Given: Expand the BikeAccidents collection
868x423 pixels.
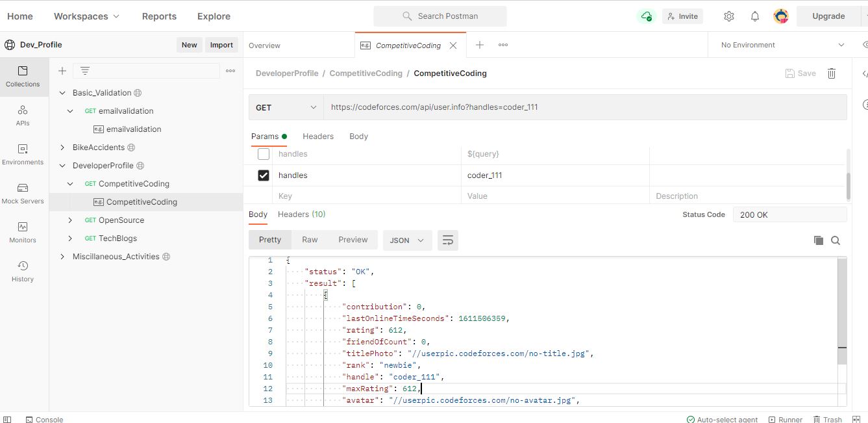Looking at the screenshot, I should click(62, 147).
